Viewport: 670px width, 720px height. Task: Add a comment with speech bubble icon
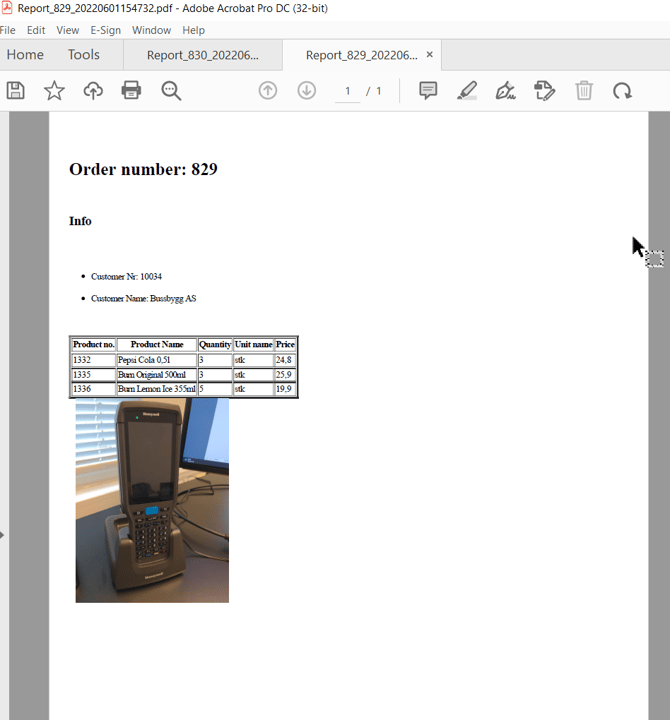[428, 91]
